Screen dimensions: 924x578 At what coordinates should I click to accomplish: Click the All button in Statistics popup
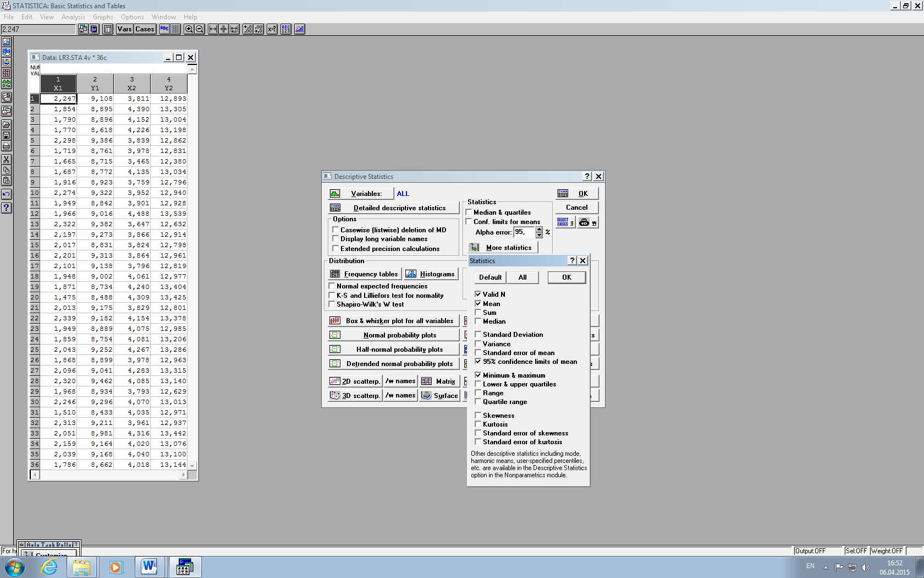coord(522,277)
